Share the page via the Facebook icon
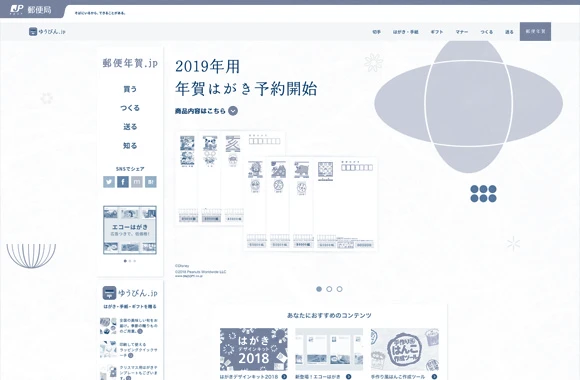Image resolution: width=580 pixels, height=380 pixels. coord(123,182)
